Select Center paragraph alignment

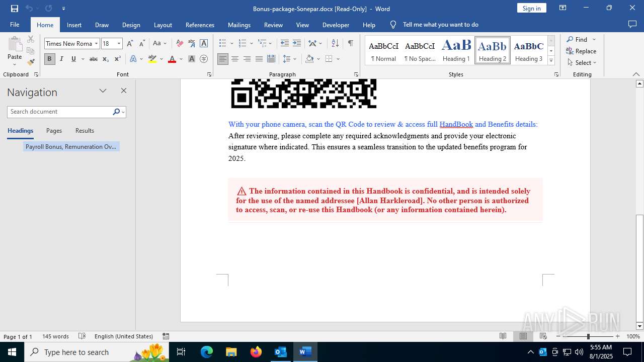[x=235, y=59]
